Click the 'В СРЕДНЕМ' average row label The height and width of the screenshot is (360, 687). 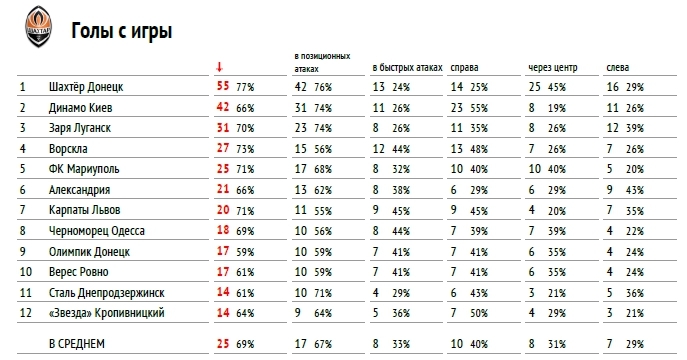pyautogui.click(x=77, y=344)
